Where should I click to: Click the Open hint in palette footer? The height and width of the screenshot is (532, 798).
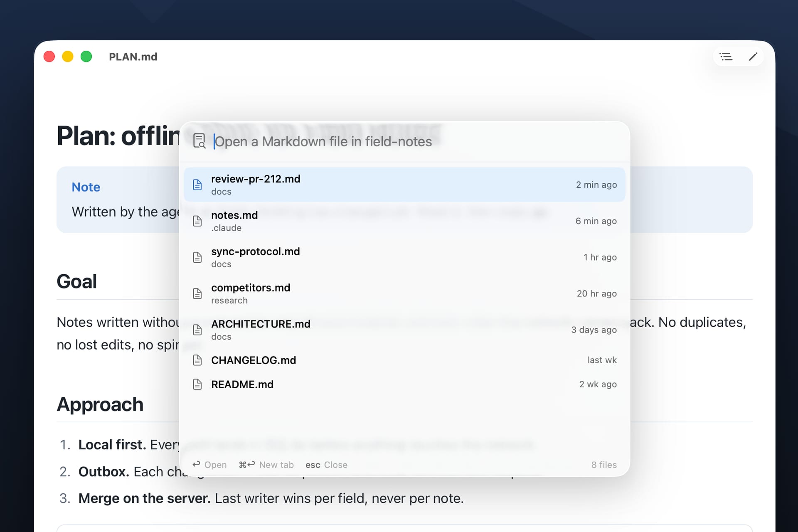209,465
